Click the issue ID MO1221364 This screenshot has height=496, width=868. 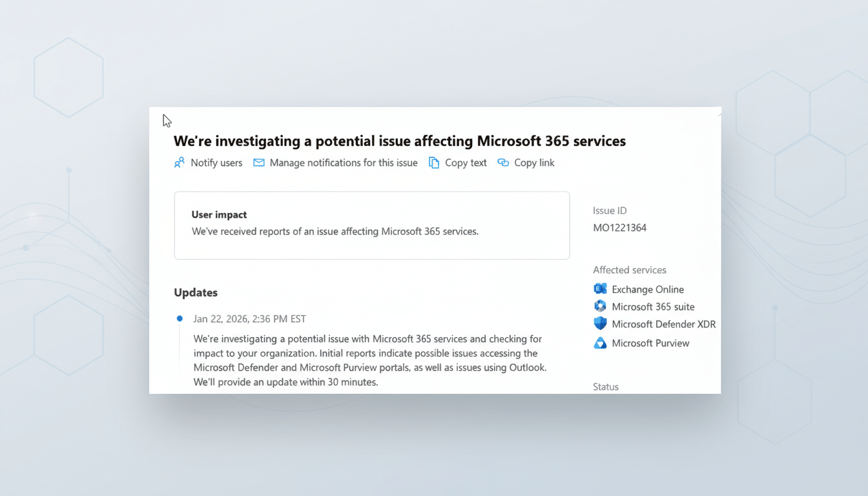619,227
